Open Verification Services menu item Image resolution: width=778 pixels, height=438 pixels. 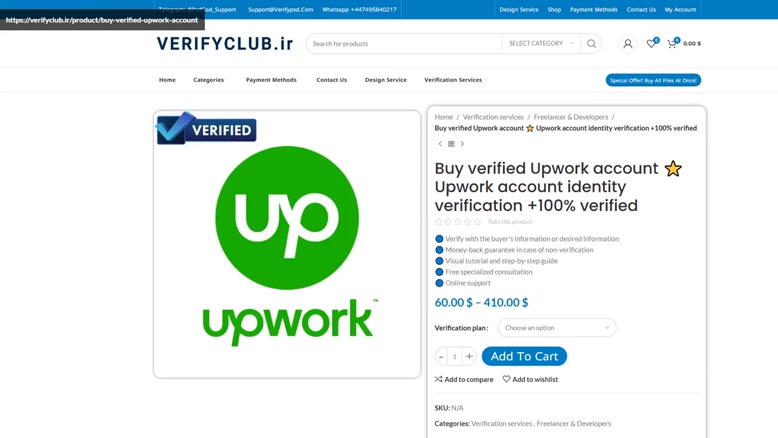[x=453, y=80]
